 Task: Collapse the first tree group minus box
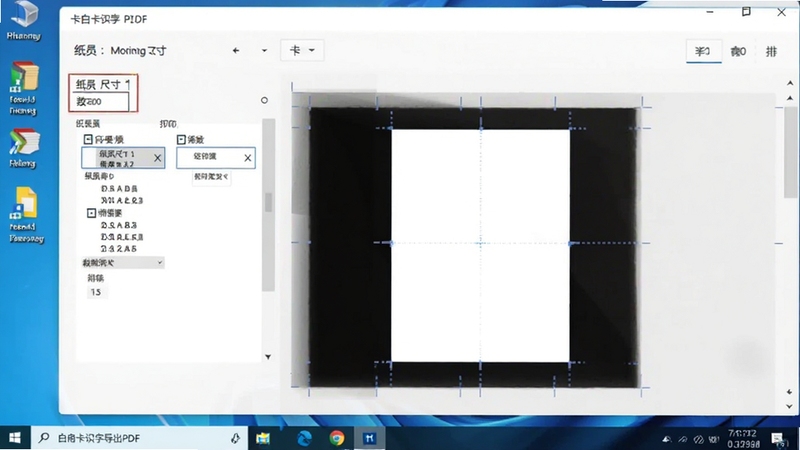coord(88,139)
